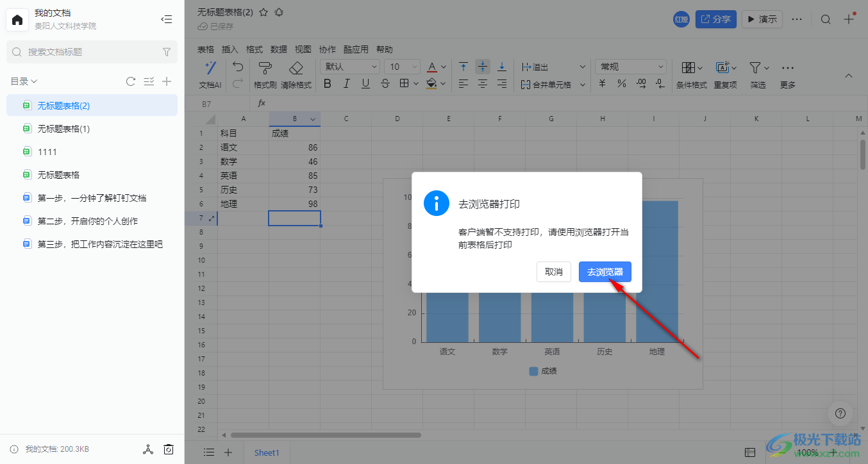Open the three-dot menu in title bar
Viewport: 868px width, 464px height.
[x=797, y=19]
